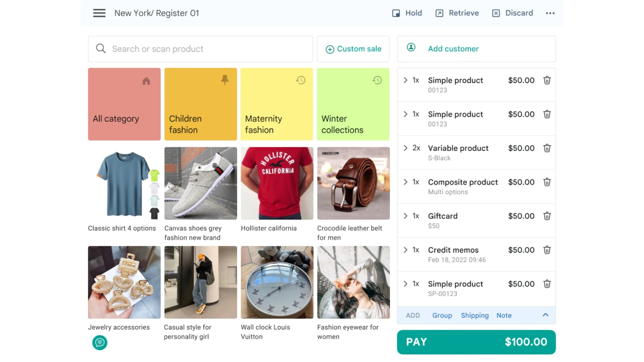Open the chat bubble under Jewelry accessories
The image size is (644, 362).
click(x=100, y=342)
